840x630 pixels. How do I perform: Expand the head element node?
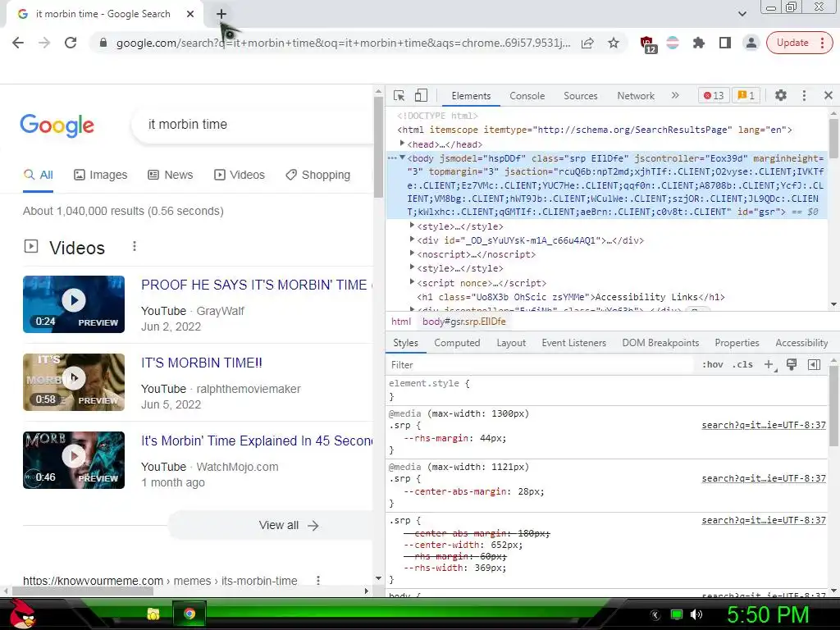click(402, 144)
